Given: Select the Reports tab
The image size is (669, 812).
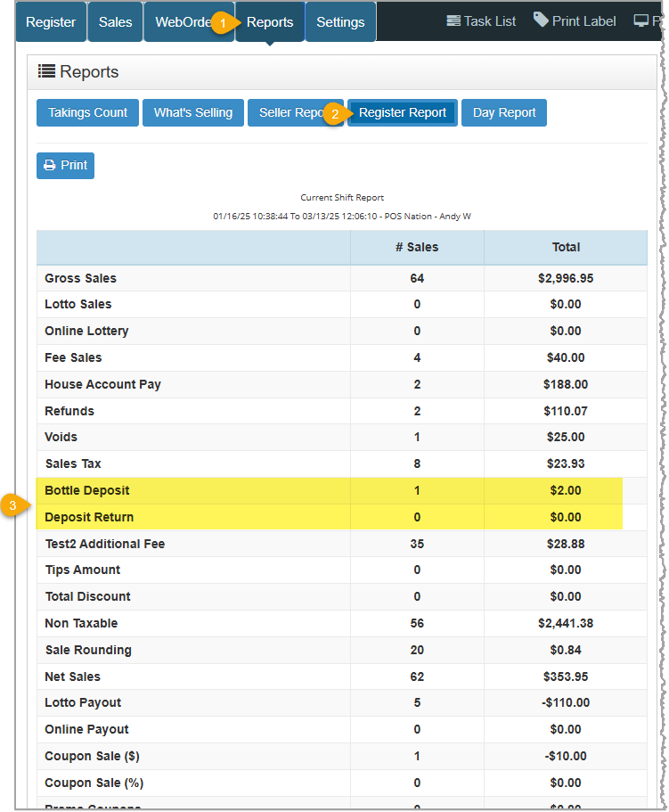Looking at the screenshot, I should pos(269,21).
